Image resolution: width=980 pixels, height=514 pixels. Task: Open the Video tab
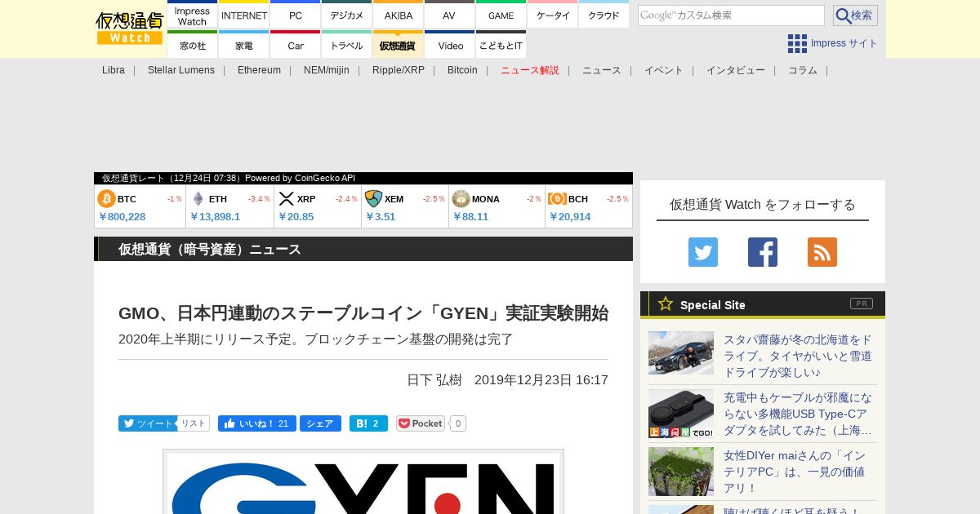[x=450, y=46]
